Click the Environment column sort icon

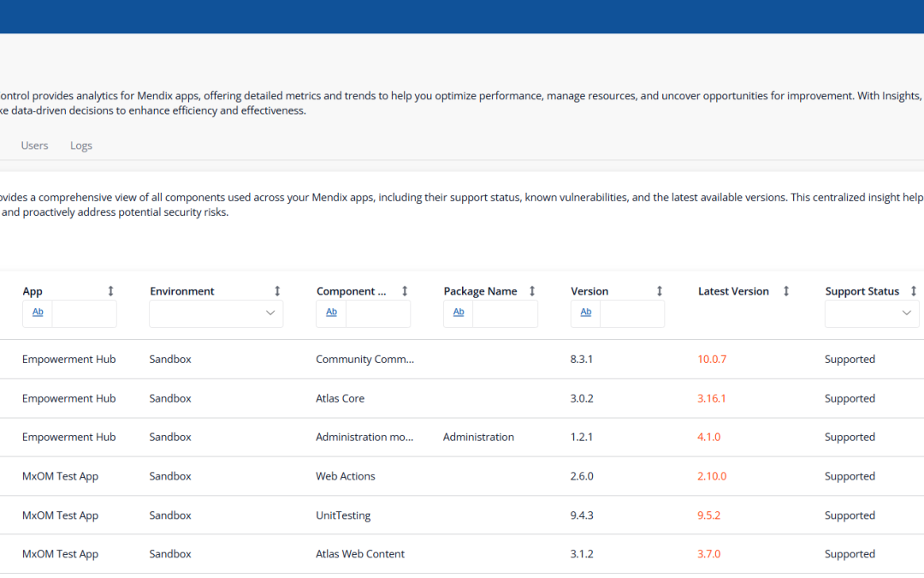(x=277, y=291)
